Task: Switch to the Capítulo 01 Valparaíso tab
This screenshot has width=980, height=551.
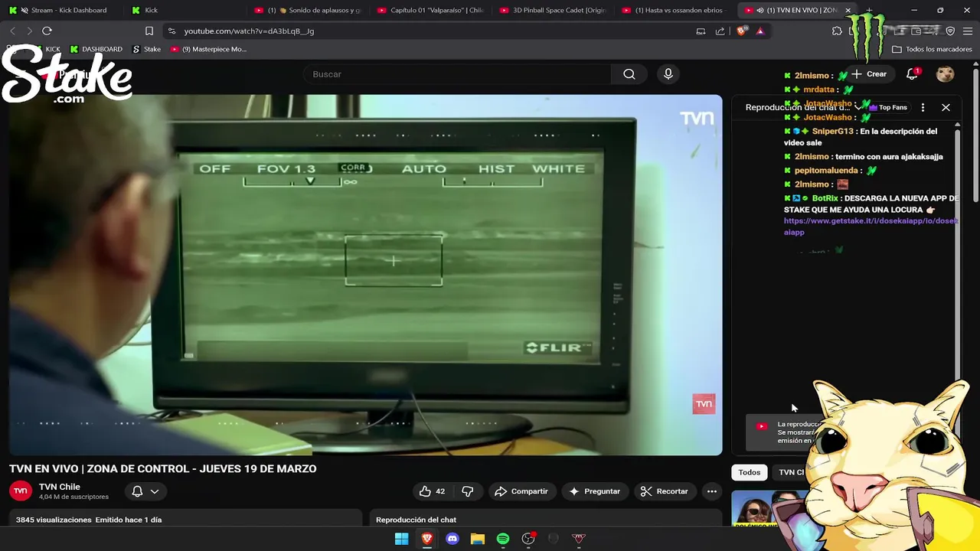Action: (433, 10)
